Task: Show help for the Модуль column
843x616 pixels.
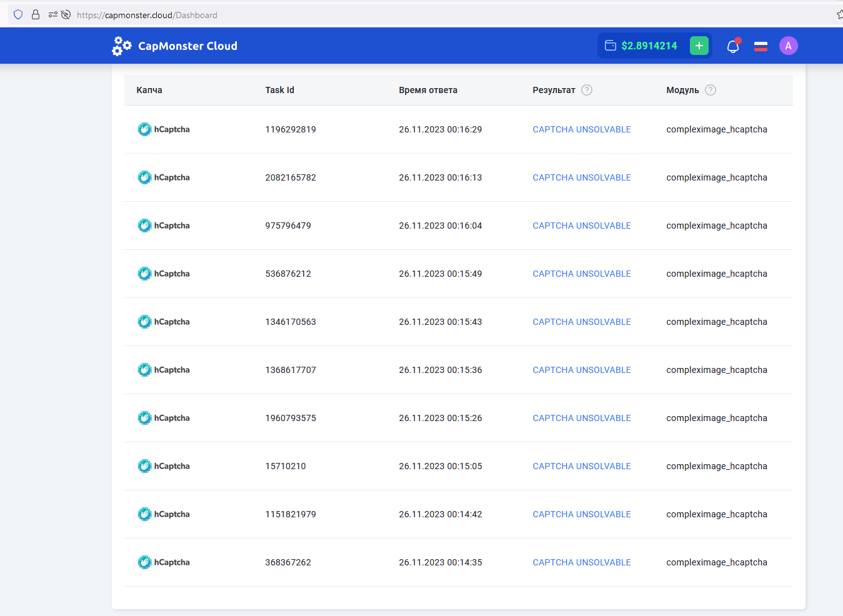Action: (711, 90)
